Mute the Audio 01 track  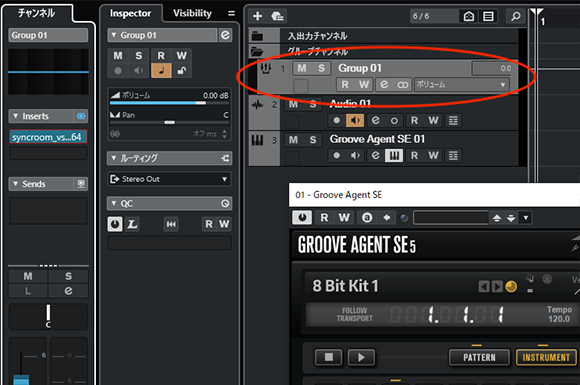293,105
